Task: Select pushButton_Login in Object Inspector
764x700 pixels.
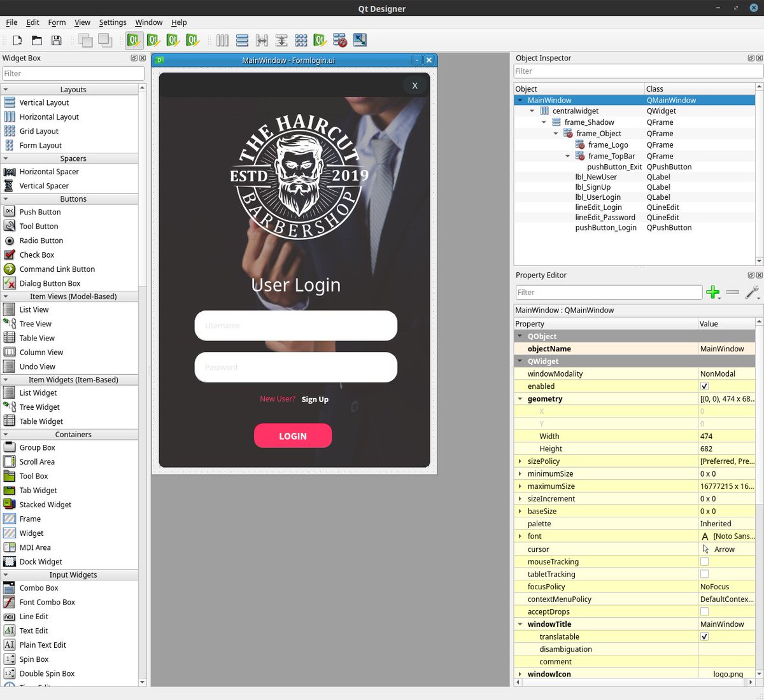Action: tap(605, 228)
